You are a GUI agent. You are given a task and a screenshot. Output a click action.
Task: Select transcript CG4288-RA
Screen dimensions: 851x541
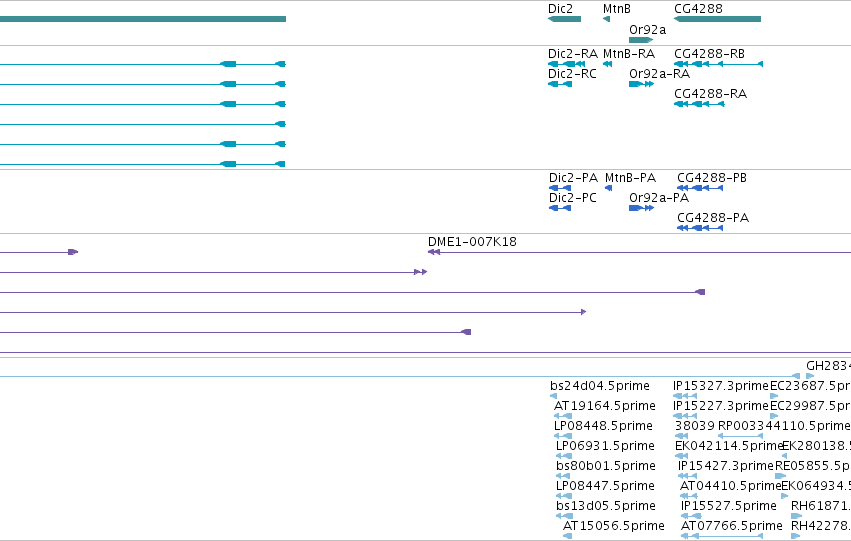click(x=710, y=94)
